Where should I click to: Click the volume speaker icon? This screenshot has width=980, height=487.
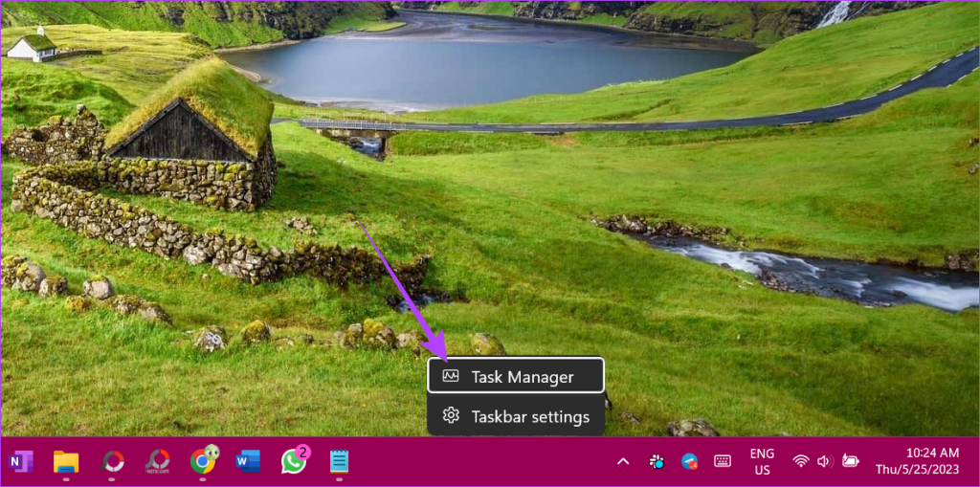[x=824, y=461]
